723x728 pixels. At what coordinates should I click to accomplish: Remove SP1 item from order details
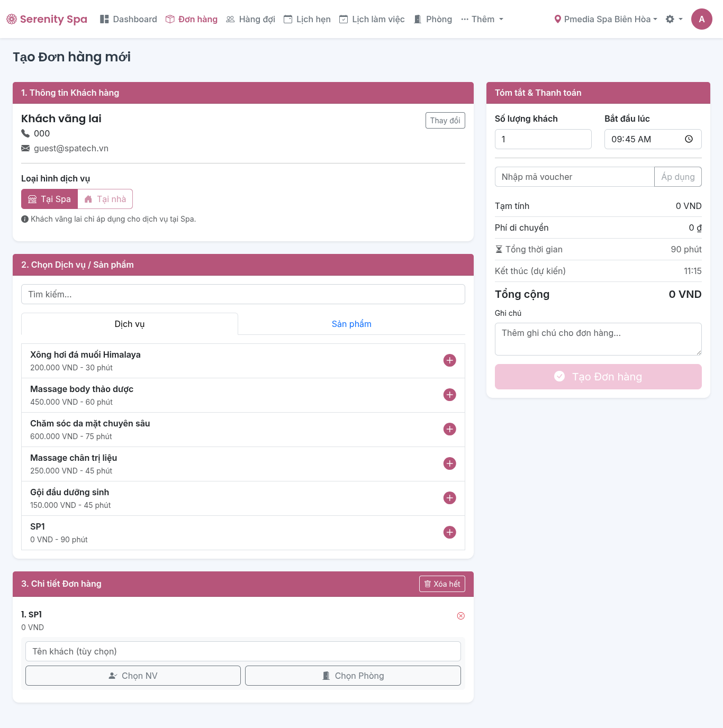(460, 616)
